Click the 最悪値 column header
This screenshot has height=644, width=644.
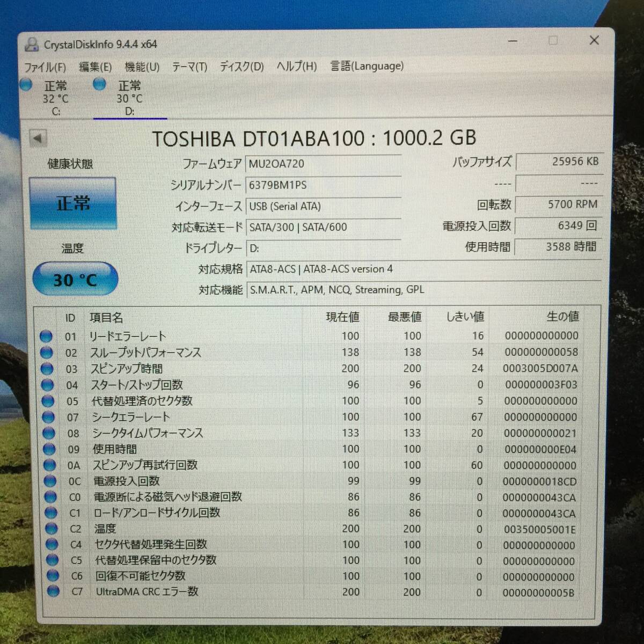click(405, 317)
